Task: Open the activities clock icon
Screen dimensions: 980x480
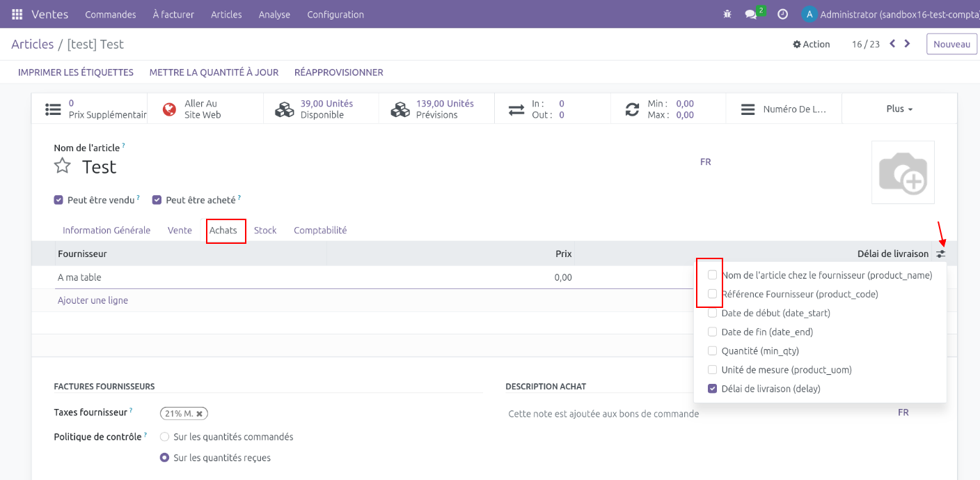Action: 782,14
